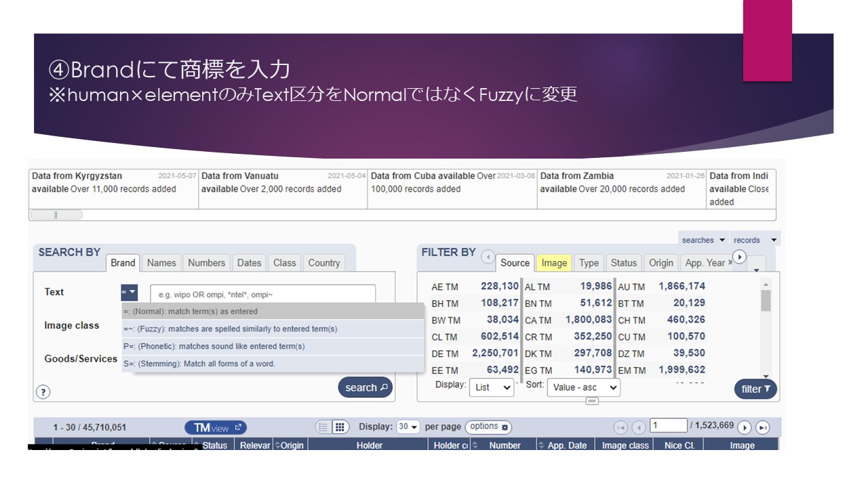Select AE TM source row

tap(475, 287)
